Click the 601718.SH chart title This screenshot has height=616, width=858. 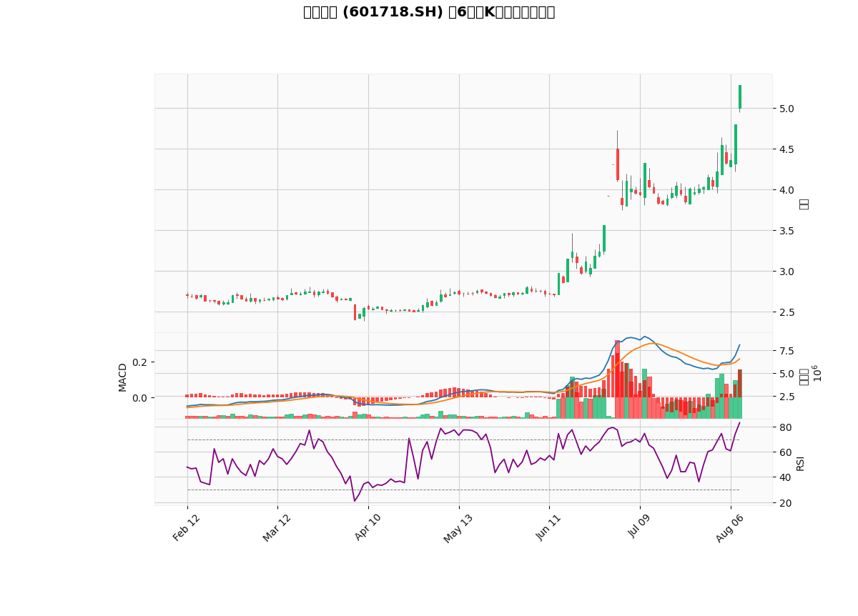tap(429, 12)
